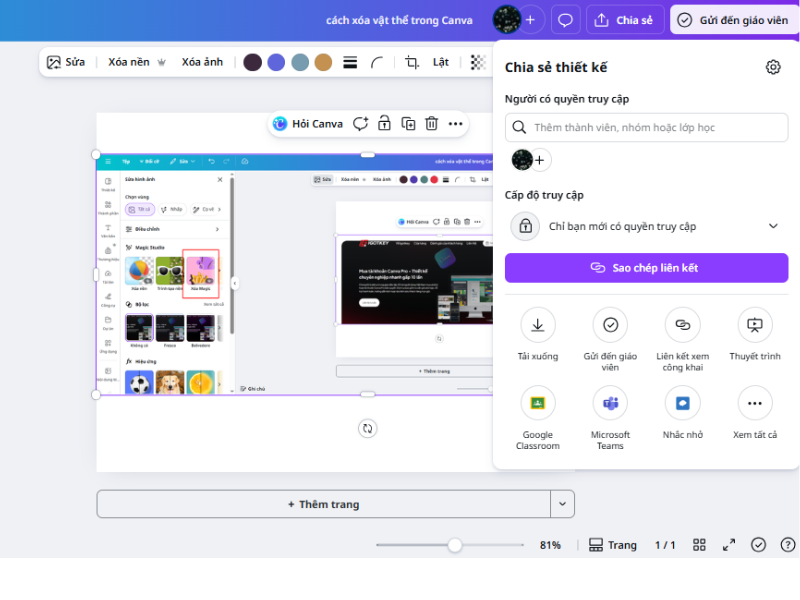
Task: Open Thuyết trình presentation mode
Action: pos(754,325)
